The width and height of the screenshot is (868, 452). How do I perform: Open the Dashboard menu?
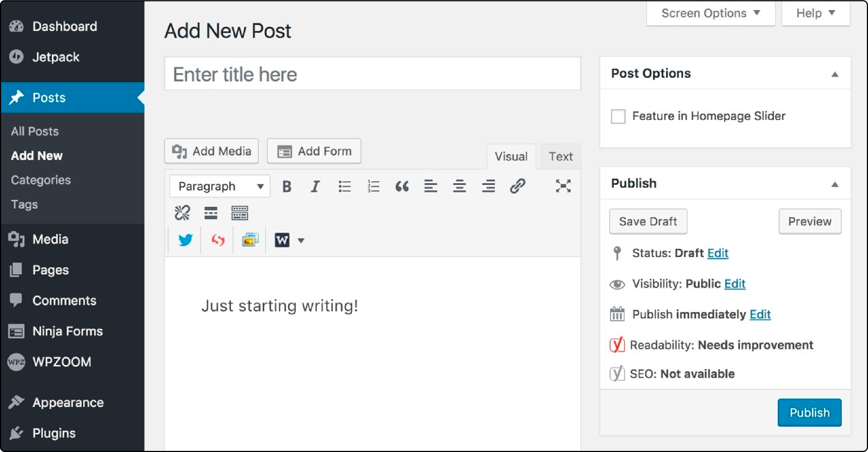point(73,27)
